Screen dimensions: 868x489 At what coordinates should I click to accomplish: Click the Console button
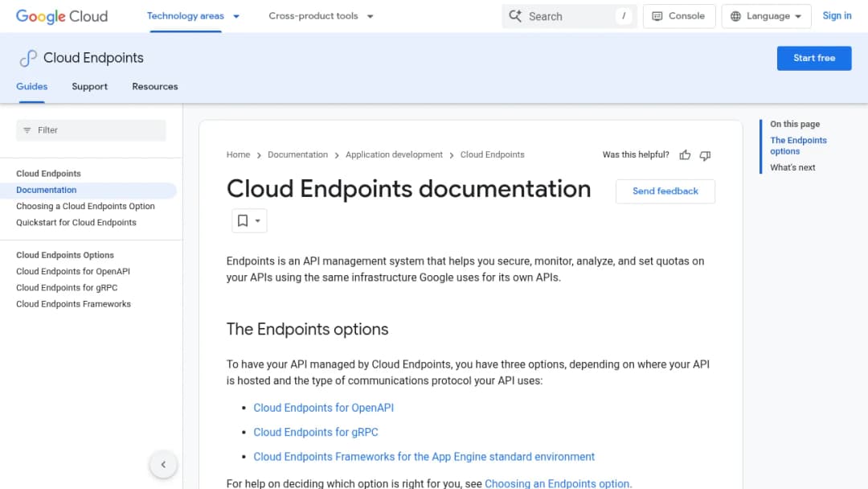click(x=678, y=16)
